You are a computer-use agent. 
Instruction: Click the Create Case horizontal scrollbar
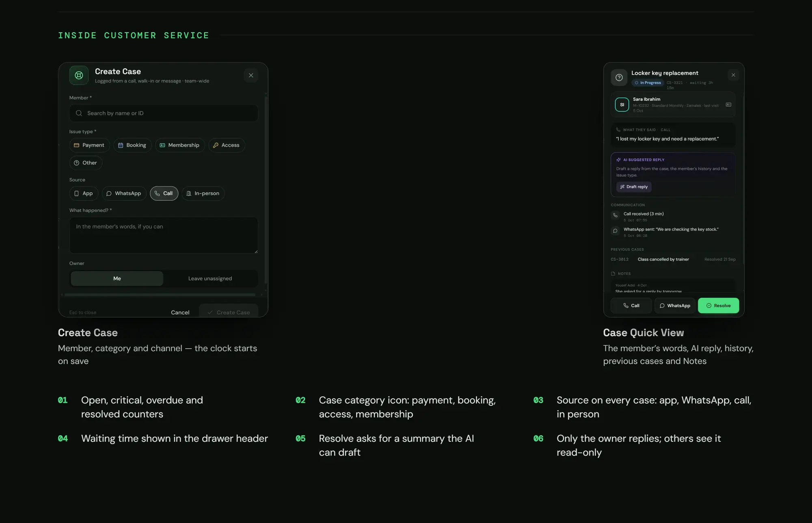click(160, 295)
